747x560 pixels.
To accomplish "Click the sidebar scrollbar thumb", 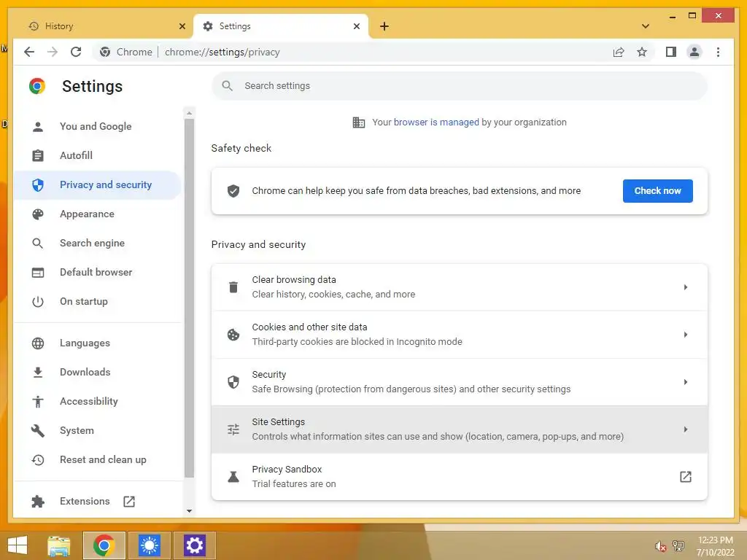I will point(189,297).
